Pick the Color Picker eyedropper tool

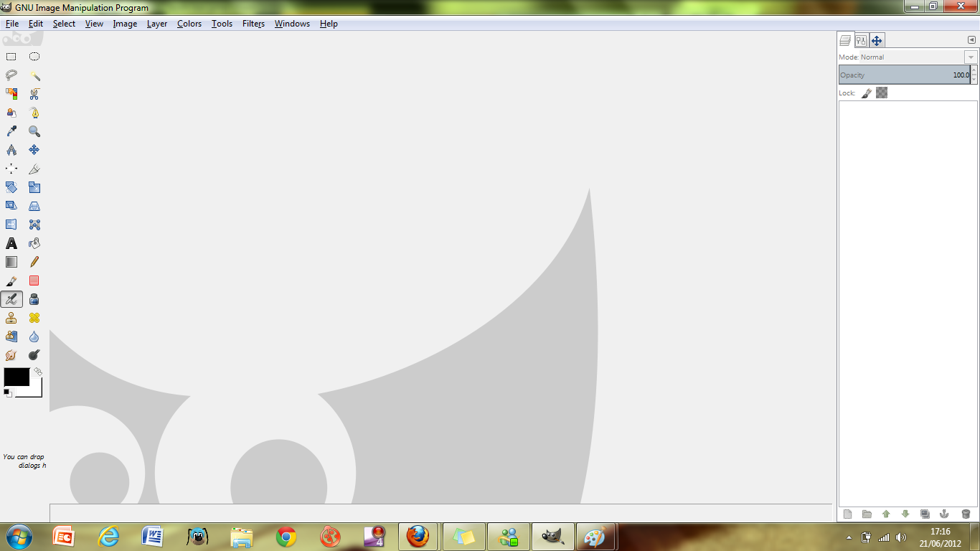(11, 131)
